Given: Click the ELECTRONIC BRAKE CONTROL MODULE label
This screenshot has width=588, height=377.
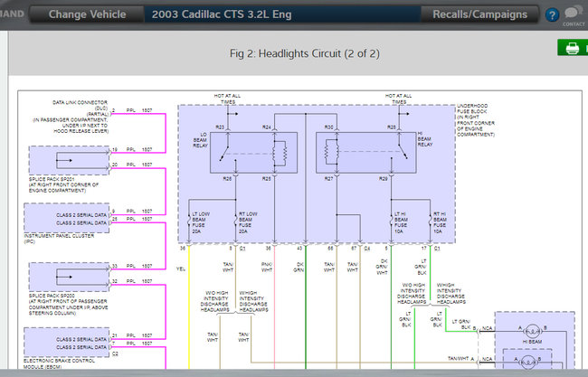Looking at the screenshot, I should coord(59,363).
